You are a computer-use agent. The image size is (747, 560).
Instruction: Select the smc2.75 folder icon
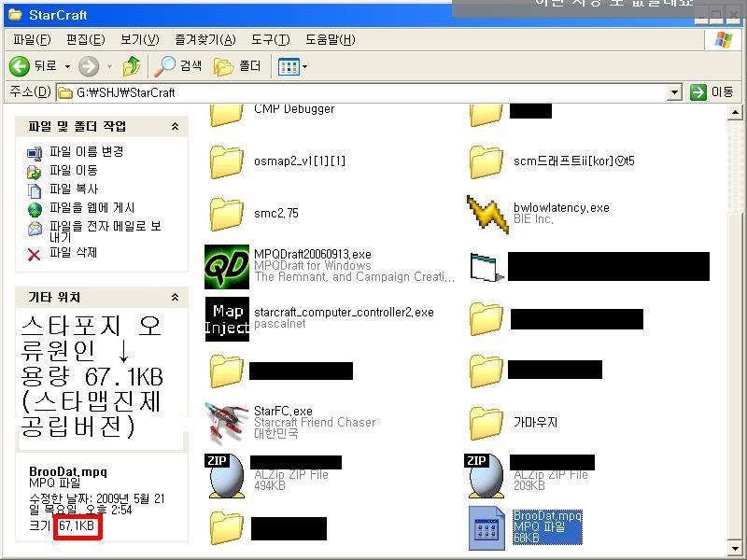tap(226, 215)
